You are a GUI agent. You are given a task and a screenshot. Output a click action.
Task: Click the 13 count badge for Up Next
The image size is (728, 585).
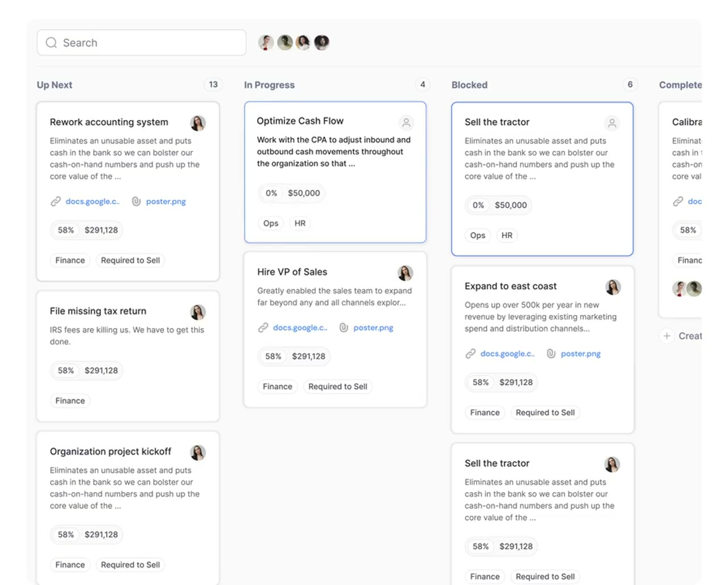coord(213,84)
